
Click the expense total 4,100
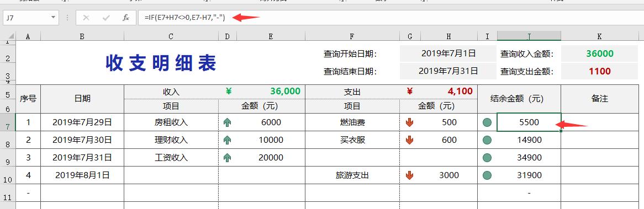[461, 91]
